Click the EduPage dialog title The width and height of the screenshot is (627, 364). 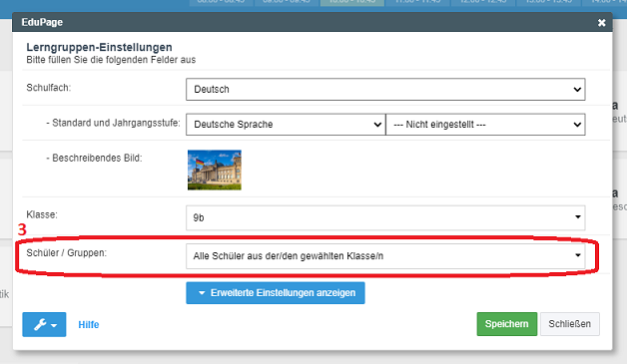coord(42,22)
